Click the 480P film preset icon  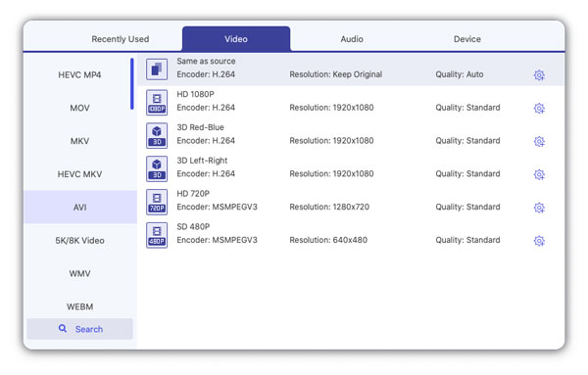[157, 235]
